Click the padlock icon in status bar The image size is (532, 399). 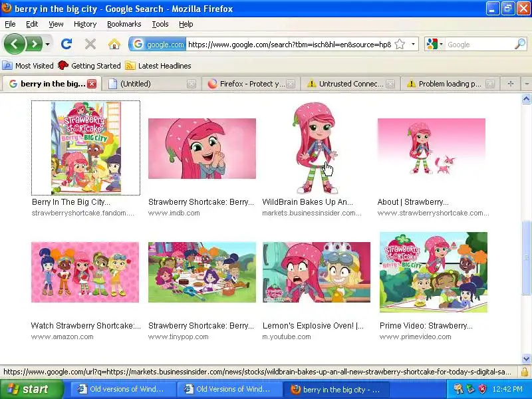pos(525,372)
